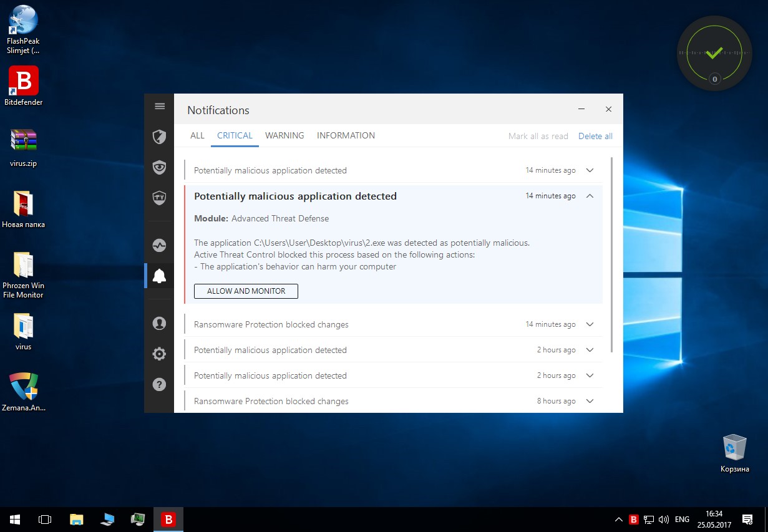Switch to the WARNING notifications tab

tap(284, 135)
